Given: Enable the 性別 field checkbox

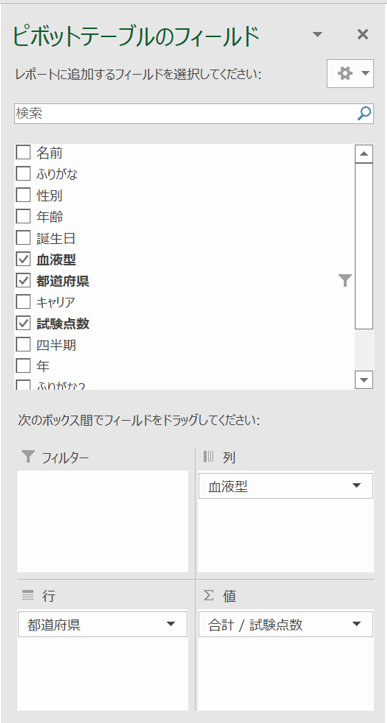Looking at the screenshot, I should pyautogui.click(x=23, y=196).
